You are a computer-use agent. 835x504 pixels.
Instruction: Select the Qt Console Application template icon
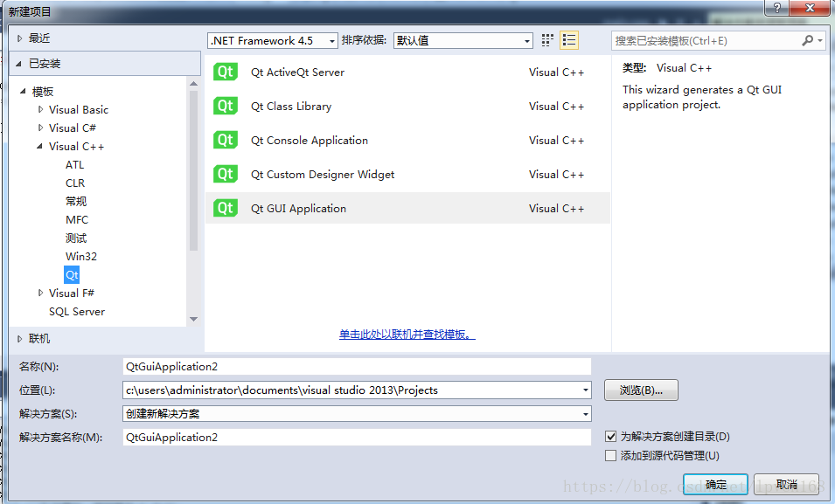coord(226,140)
